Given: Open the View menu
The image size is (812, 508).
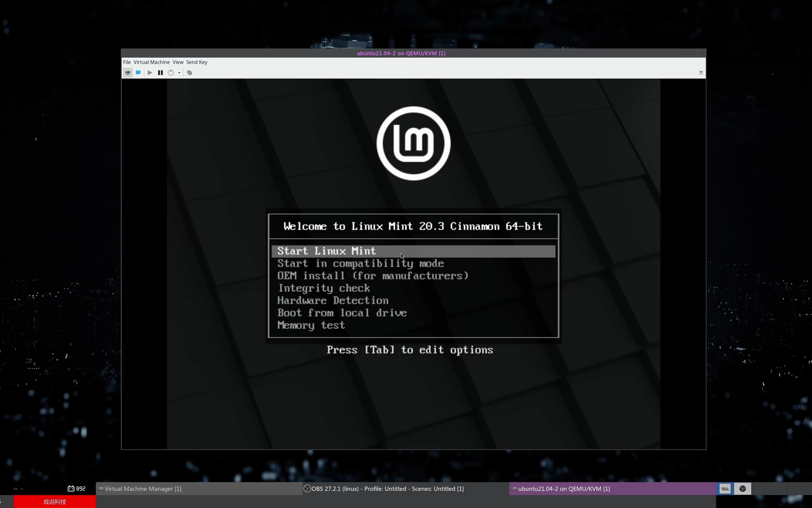Looking at the screenshot, I should [178, 62].
